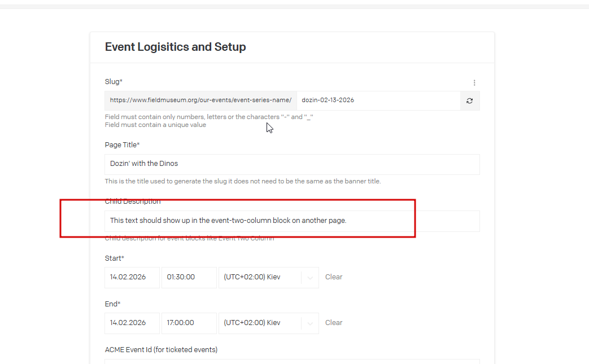Select the End time 17:00:00 field
This screenshot has height=364, width=589.
(x=189, y=323)
